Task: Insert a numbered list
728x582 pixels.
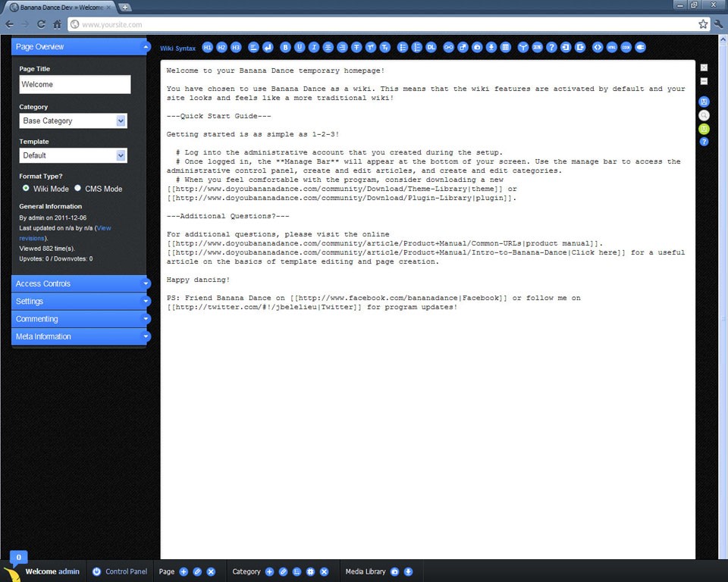Action: [x=417, y=47]
